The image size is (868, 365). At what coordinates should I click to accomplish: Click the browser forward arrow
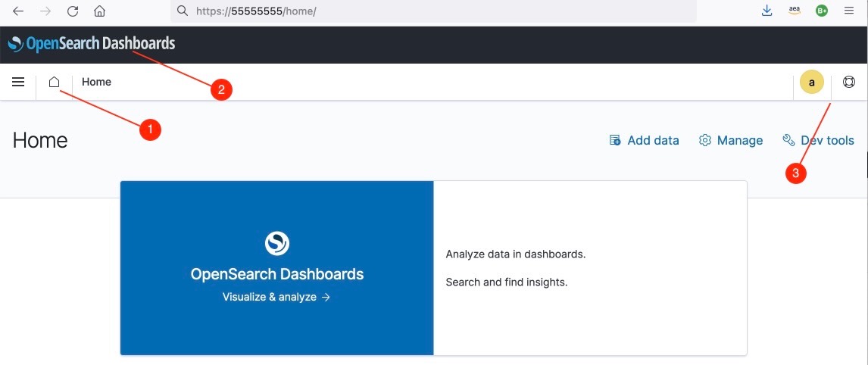tap(45, 11)
